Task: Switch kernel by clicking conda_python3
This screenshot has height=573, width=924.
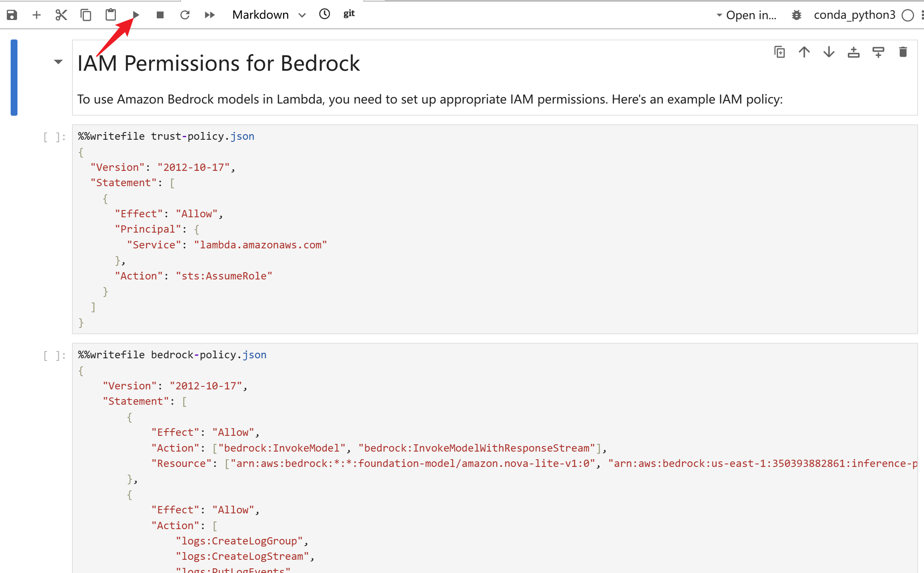Action: tap(854, 15)
